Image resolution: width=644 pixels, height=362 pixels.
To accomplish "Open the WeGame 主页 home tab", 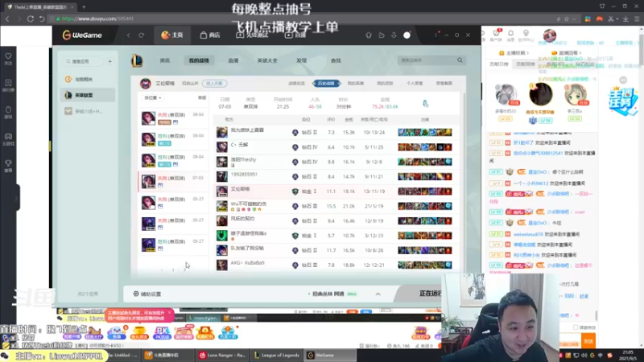I will (x=172, y=35).
